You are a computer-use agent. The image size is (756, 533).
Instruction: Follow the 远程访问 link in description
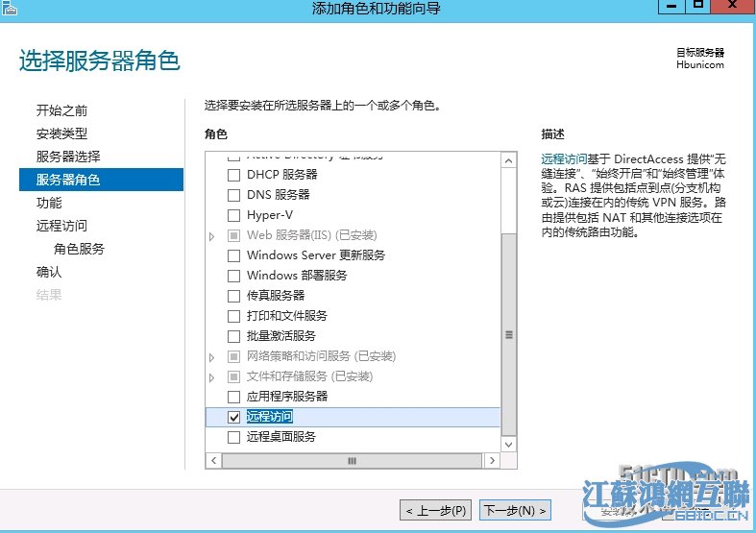pos(564,159)
